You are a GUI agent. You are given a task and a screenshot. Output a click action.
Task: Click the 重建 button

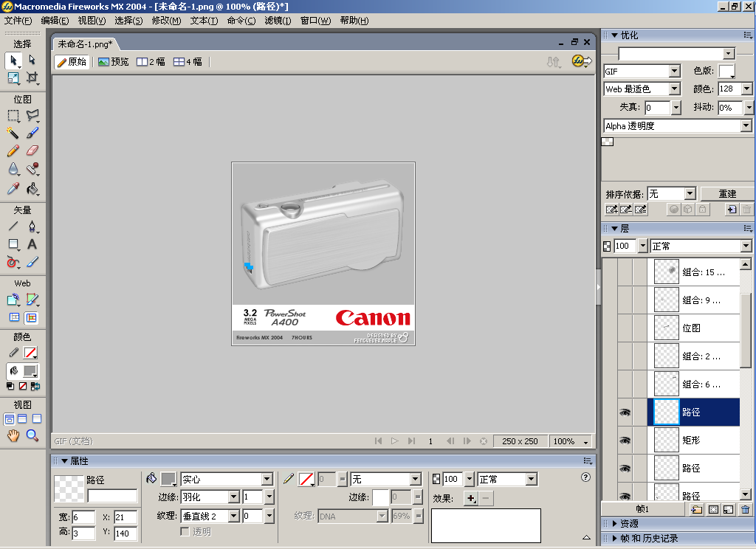click(x=727, y=194)
